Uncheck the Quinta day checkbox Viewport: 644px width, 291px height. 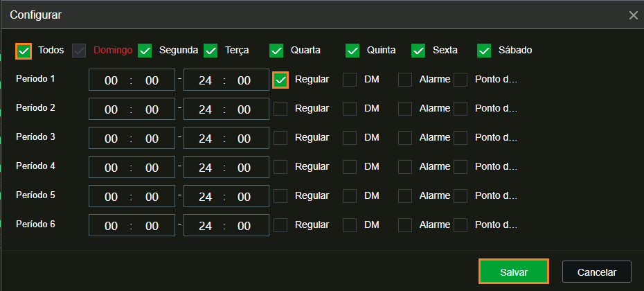[x=352, y=51]
